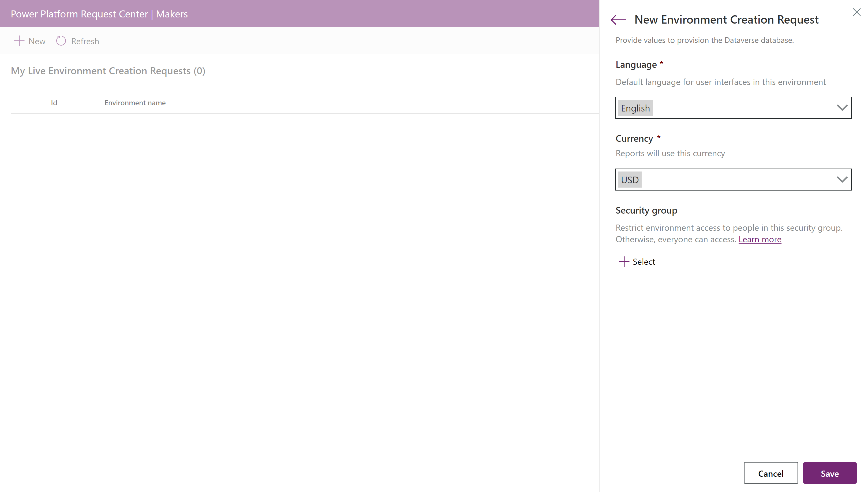
Task: Click the Learn more hyperlink
Action: [760, 239]
